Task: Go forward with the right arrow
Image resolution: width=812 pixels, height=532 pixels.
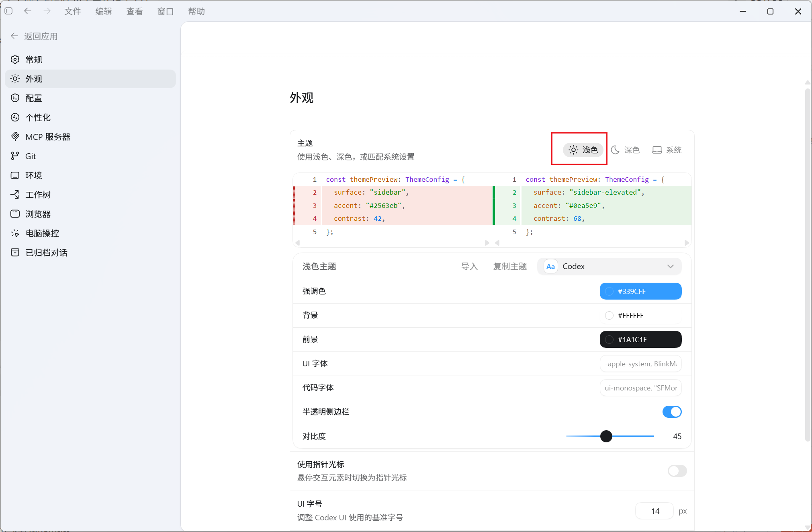Action: point(47,11)
